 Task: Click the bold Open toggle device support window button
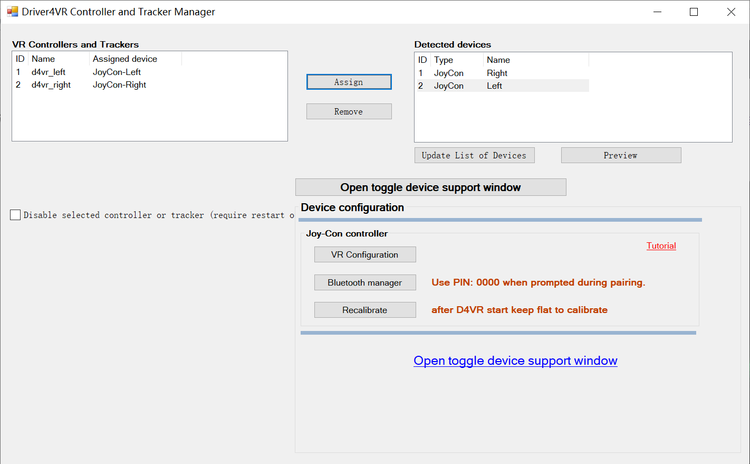[430, 187]
